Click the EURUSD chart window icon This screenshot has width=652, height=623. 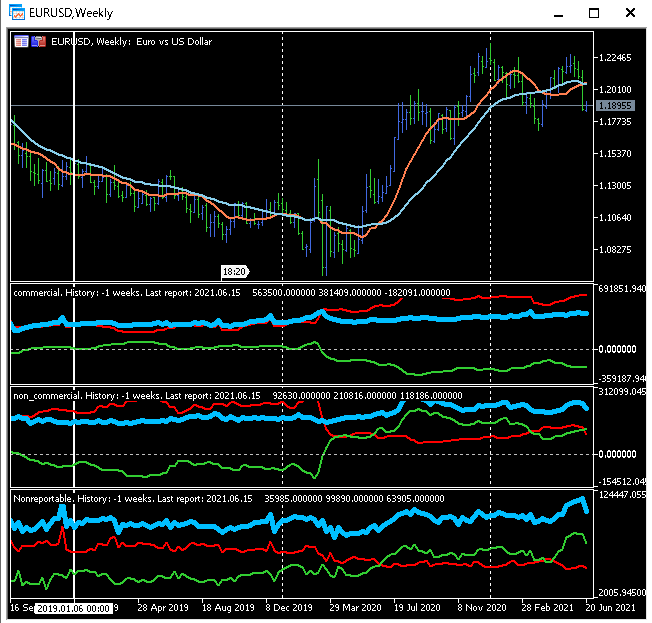point(17,12)
